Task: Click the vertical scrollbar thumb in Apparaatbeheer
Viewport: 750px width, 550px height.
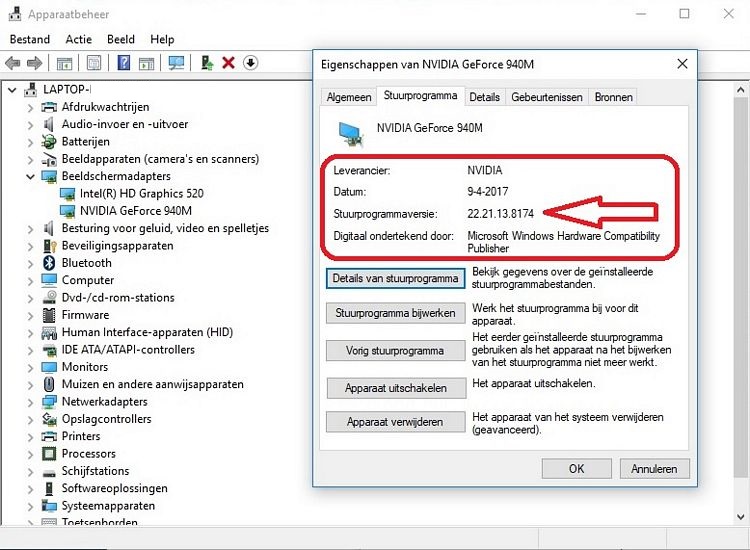Action: pos(740,287)
